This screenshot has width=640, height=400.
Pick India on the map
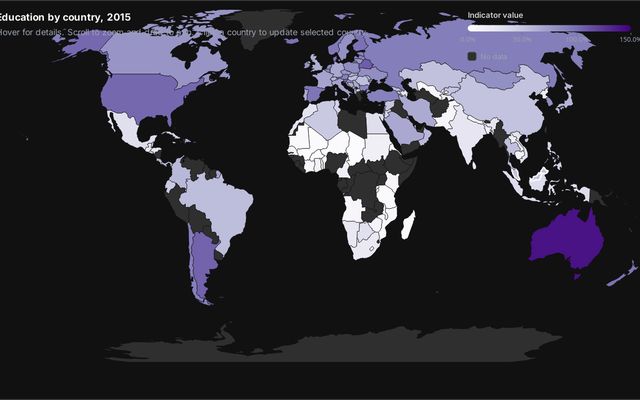(467, 135)
